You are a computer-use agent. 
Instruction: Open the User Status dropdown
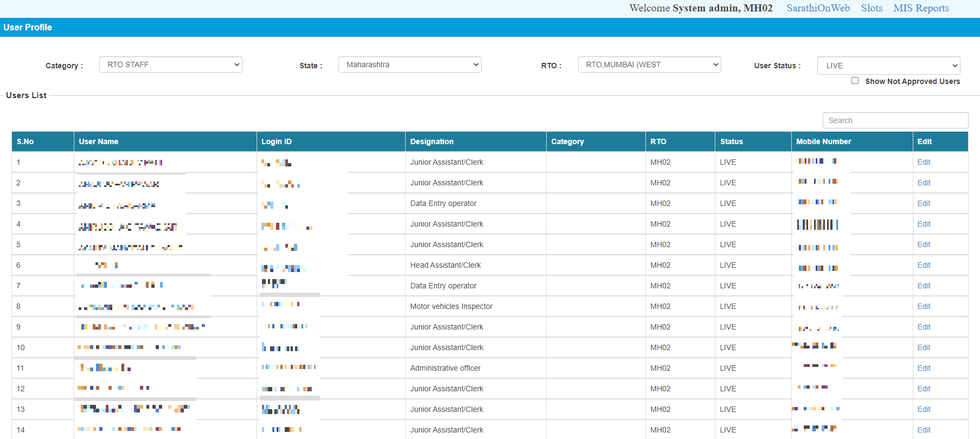tap(888, 66)
